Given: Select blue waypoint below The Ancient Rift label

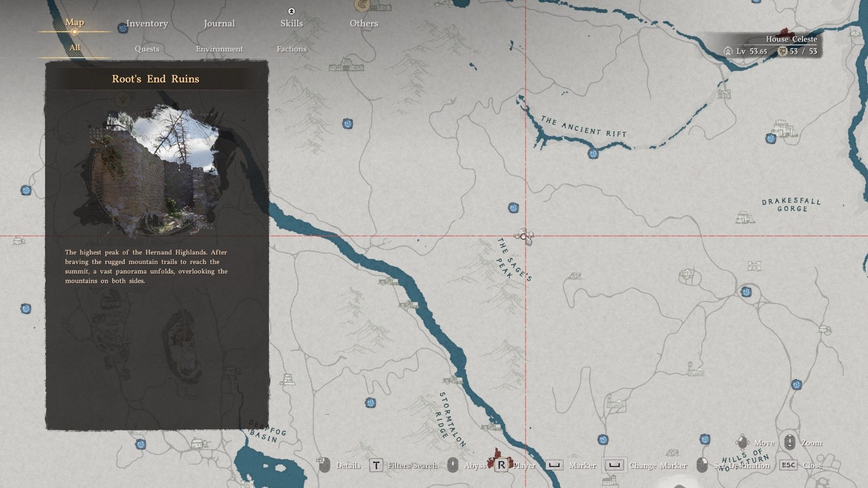Looking at the screenshot, I should (x=593, y=154).
